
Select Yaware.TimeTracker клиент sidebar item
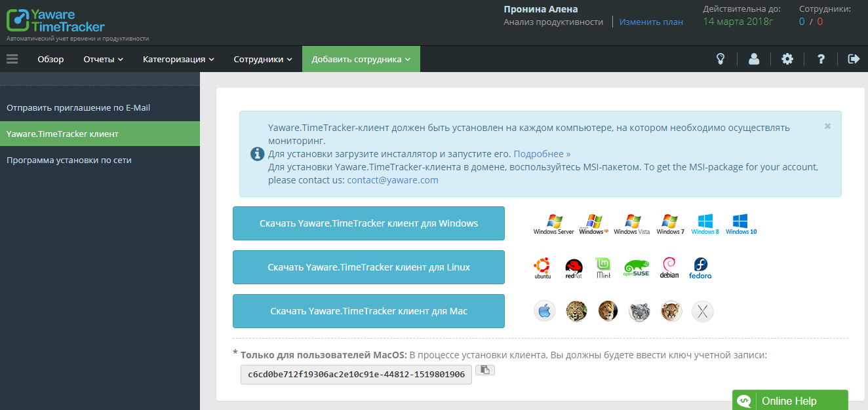(100, 134)
